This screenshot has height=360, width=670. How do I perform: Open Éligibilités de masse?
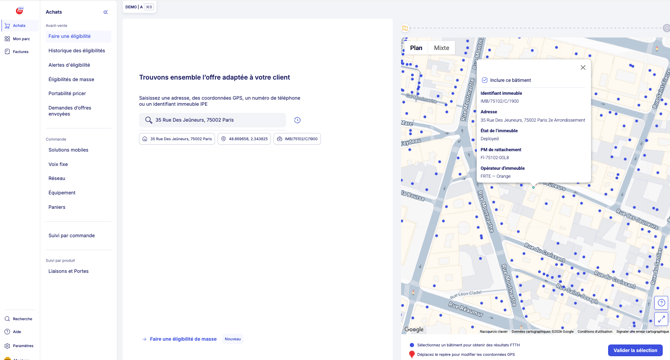tap(71, 79)
